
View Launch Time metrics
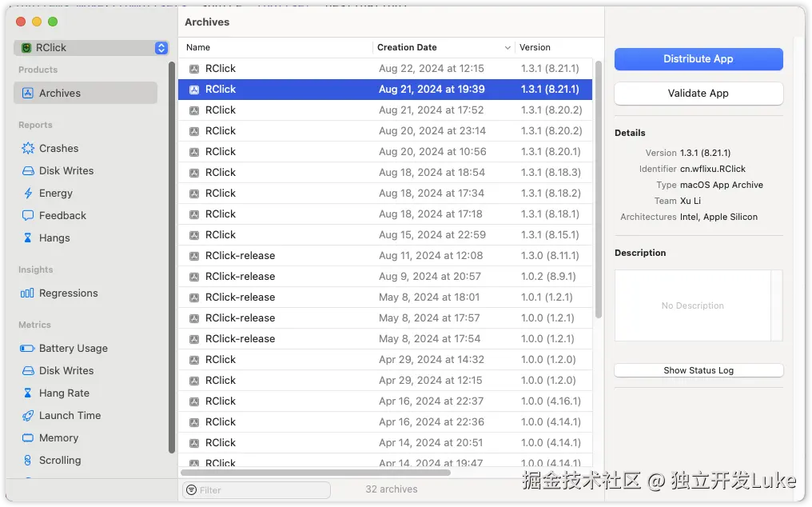(x=70, y=415)
